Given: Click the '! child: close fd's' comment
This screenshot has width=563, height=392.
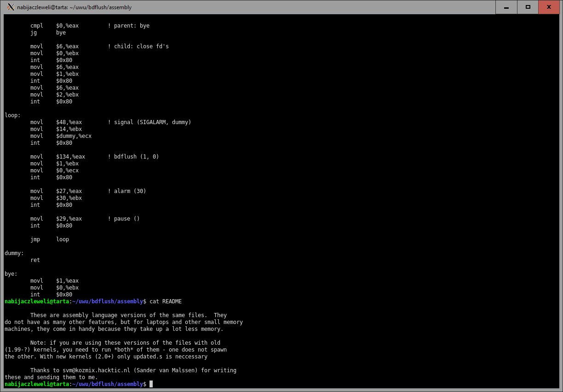Looking at the screenshot, I should [x=138, y=46].
